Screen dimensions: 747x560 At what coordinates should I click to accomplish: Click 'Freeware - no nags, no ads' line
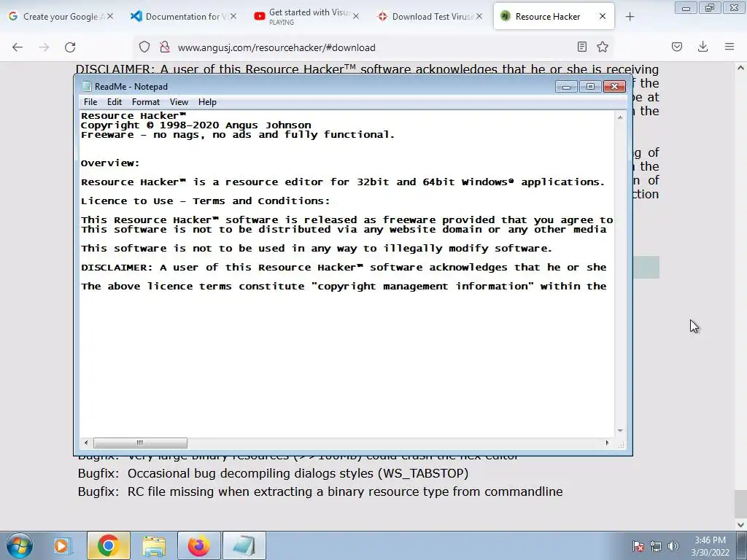(x=237, y=135)
